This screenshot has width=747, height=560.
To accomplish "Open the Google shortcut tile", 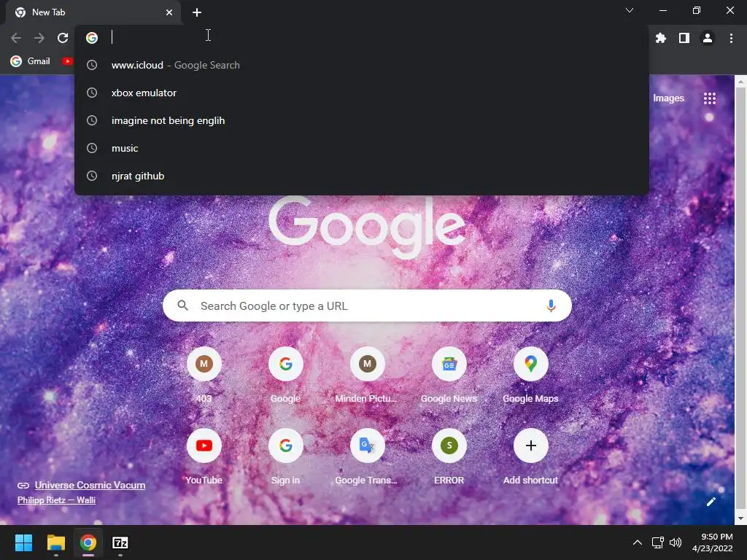I will point(285,376).
